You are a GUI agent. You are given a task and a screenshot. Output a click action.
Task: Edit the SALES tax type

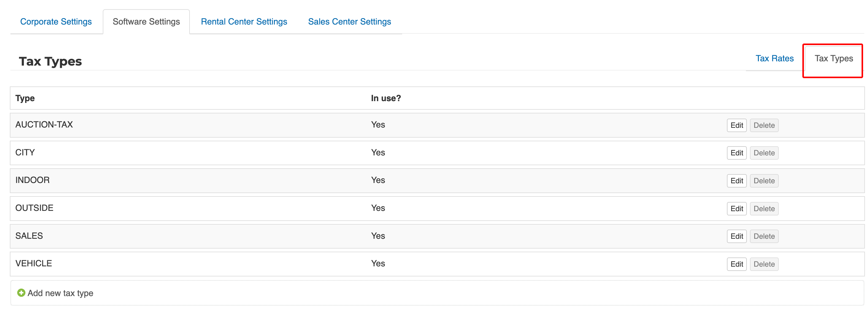pos(737,236)
